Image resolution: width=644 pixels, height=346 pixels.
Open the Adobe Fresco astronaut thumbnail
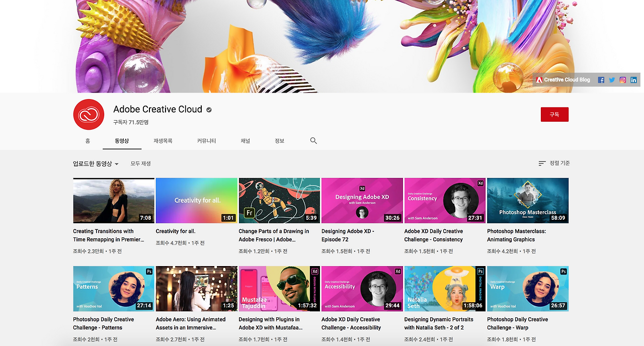point(279,201)
